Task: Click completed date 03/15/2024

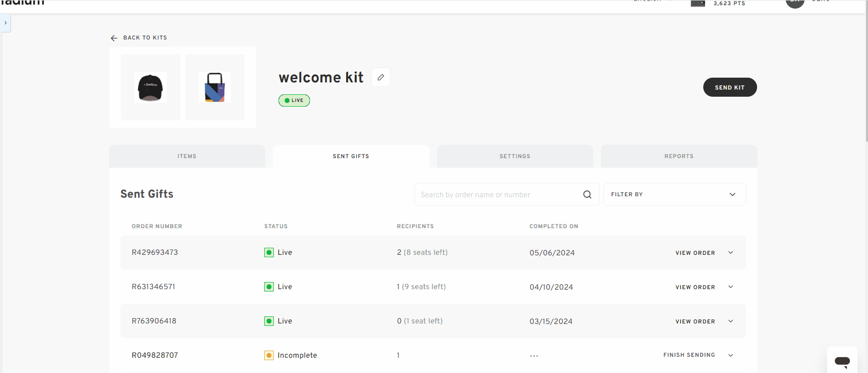Action: tap(551, 322)
